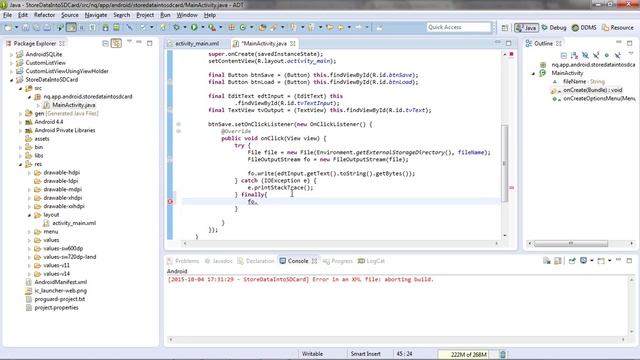Click Collapse All in Package Explorer

click(x=105, y=43)
